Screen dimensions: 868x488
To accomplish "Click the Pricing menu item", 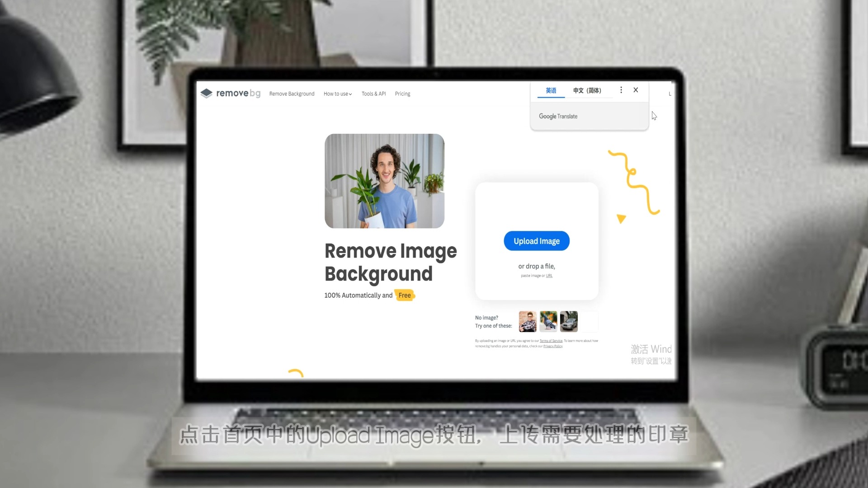I will pos(403,94).
